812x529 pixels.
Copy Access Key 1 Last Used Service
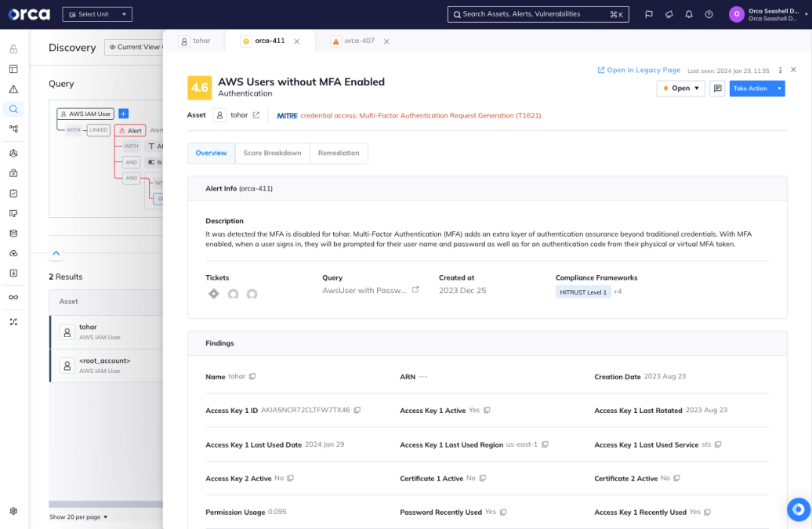tap(718, 444)
